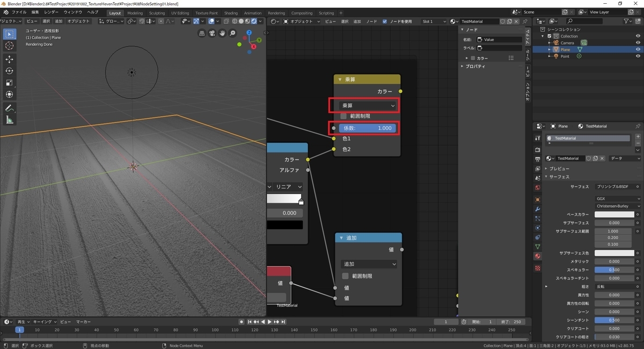Click the ベースカラー color swatch
Viewport: 644px width, 349px height.
614,214
